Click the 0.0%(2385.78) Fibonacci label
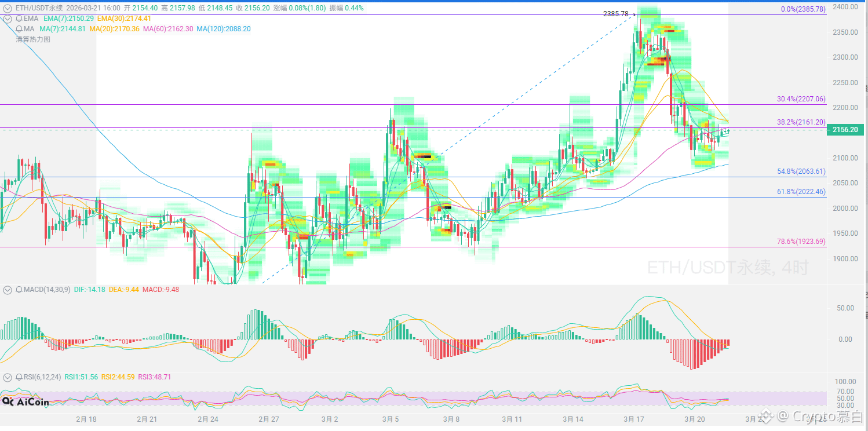The width and height of the screenshot is (868, 431). 803,9
